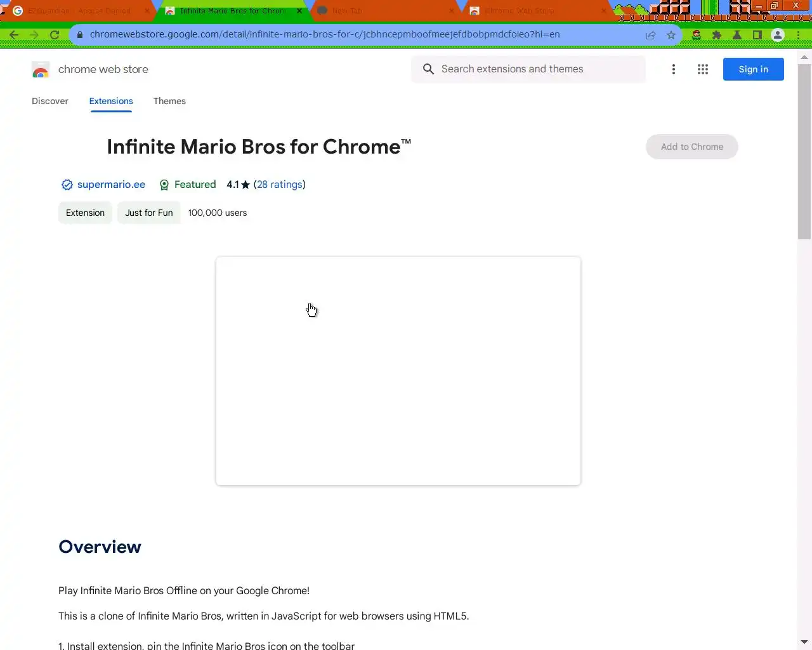Bookmark this page with the star icon
Viewport: 812px width, 650px height.
coord(671,35)
